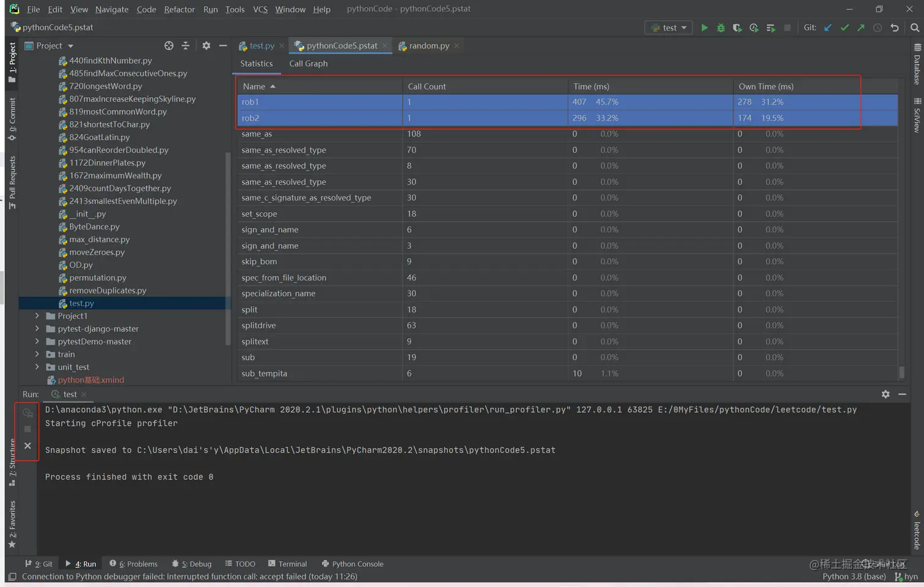The width and height of the screenshot is (924, 587).
Task: Click the Git commit checkmark icon
Action: [845, 28]
